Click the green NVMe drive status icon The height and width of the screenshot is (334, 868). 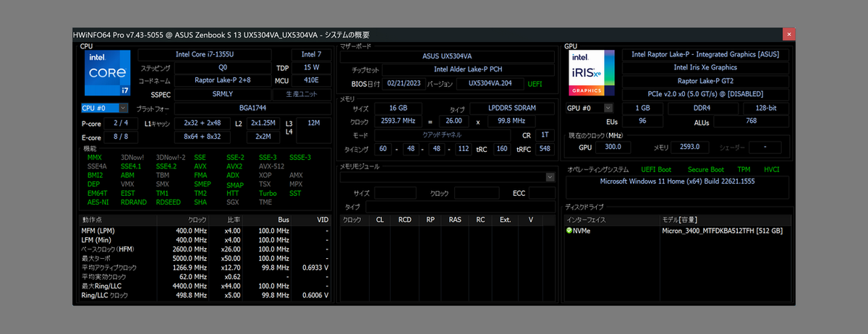pos(569,231)
